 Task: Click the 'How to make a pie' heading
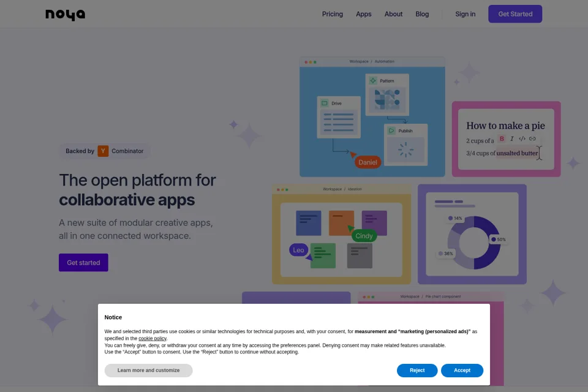pyautogui.click(x=505, y=126)
